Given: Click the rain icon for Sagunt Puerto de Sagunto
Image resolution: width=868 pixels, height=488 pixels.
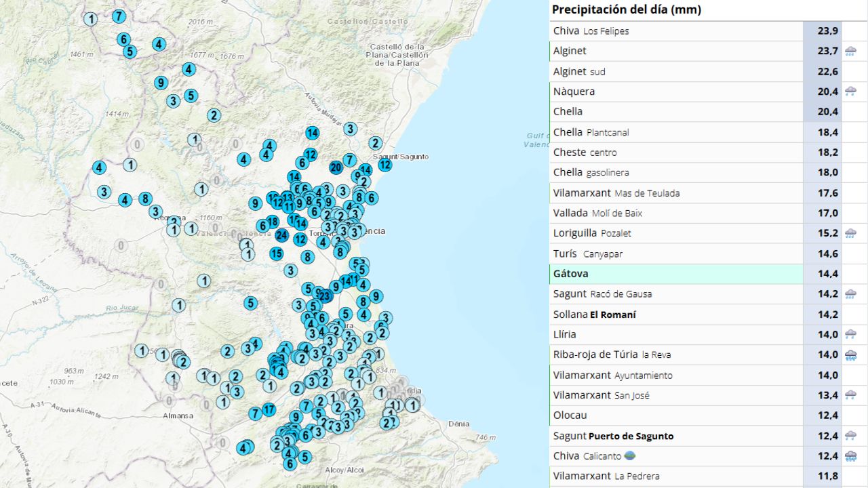Looking at the screenshot, I should [x=850, y=436].
